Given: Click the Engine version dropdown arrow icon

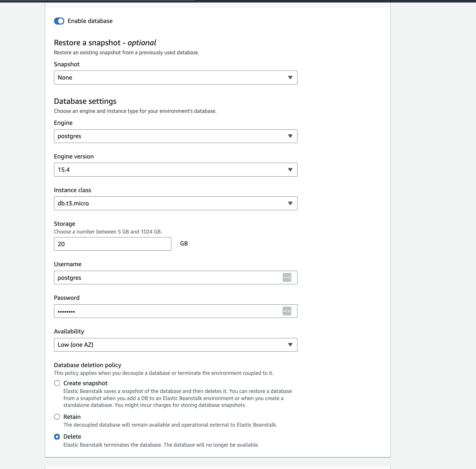Looking at the screenshot, I should click(290, 170).
